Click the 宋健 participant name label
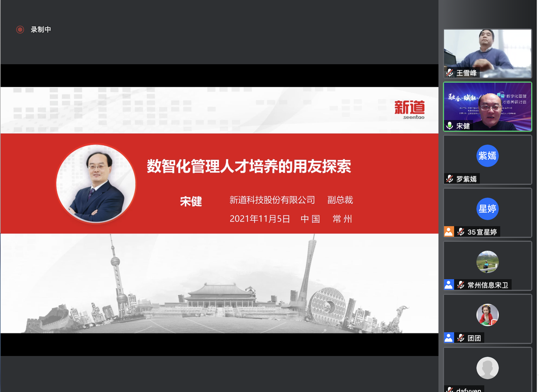539x392 pixels. pos(463,126)
